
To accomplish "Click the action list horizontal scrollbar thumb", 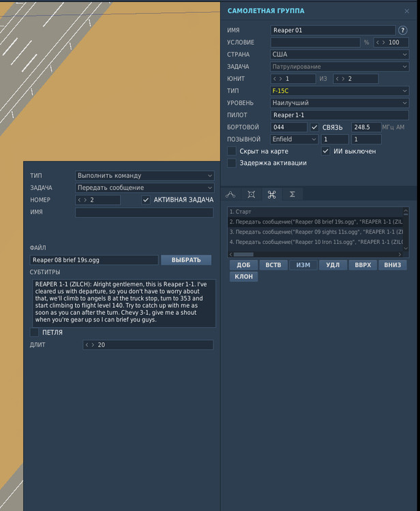I will (x=243, y=254).
